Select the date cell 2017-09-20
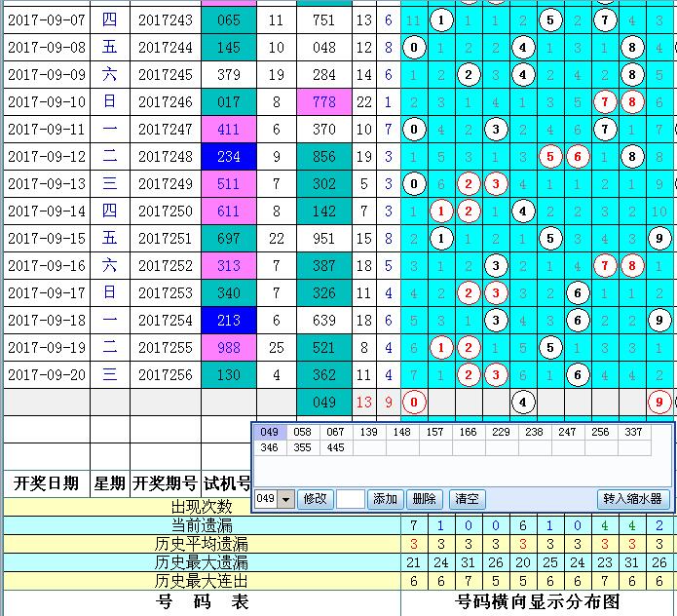Screen dimensions: 677x616 (46, 374)
